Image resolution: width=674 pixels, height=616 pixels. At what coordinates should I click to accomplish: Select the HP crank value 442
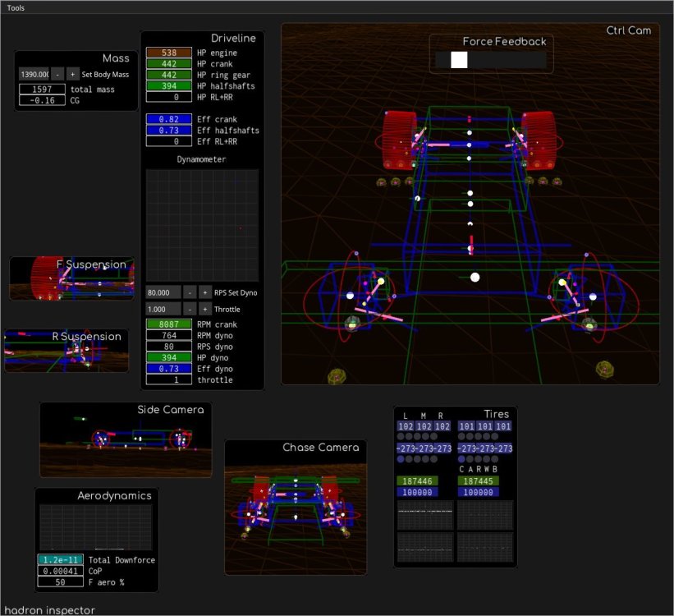[169, 64]
